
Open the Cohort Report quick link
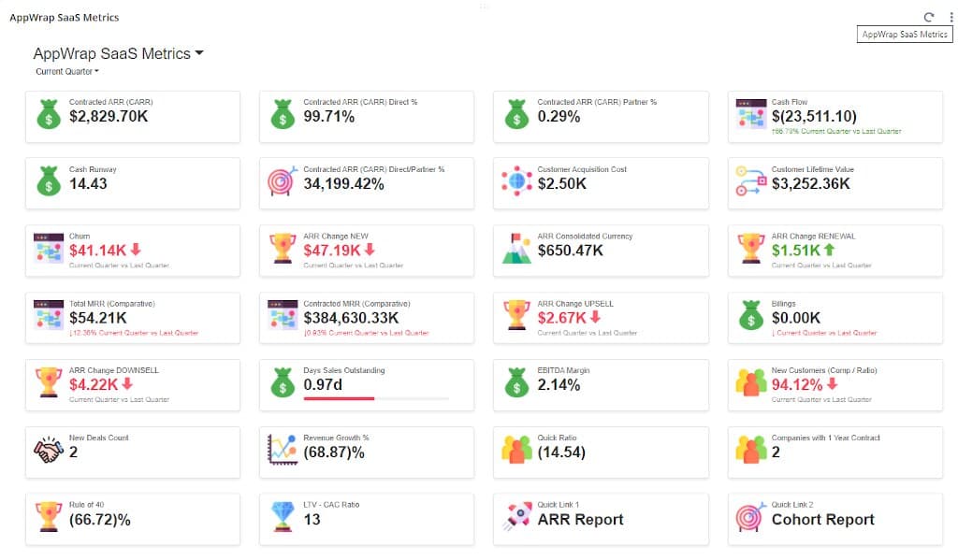point(823,519)
